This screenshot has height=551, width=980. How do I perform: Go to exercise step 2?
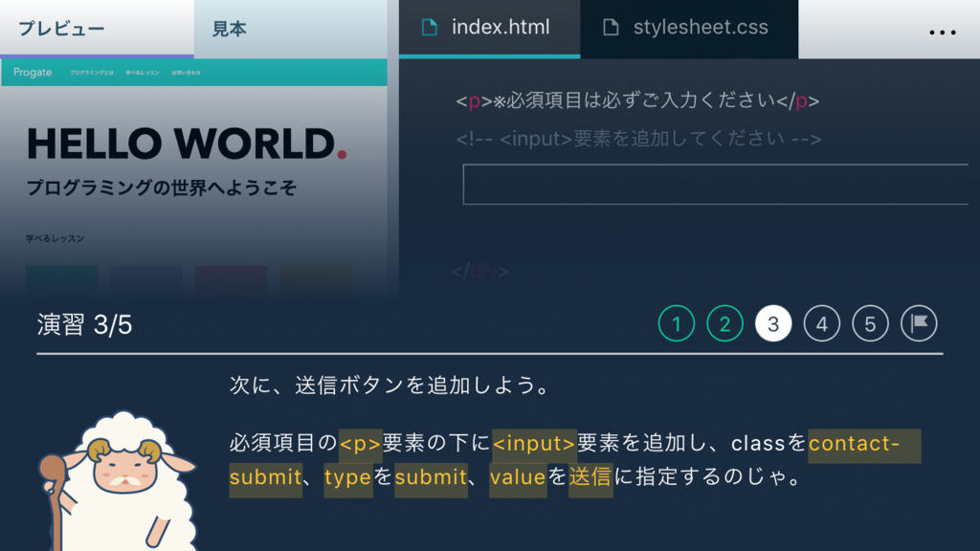[x=725, y=323]
